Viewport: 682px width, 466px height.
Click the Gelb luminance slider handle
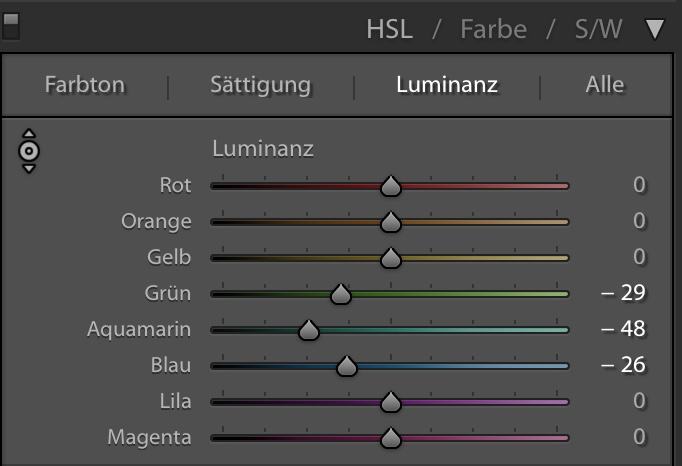(x=391, y=258)
